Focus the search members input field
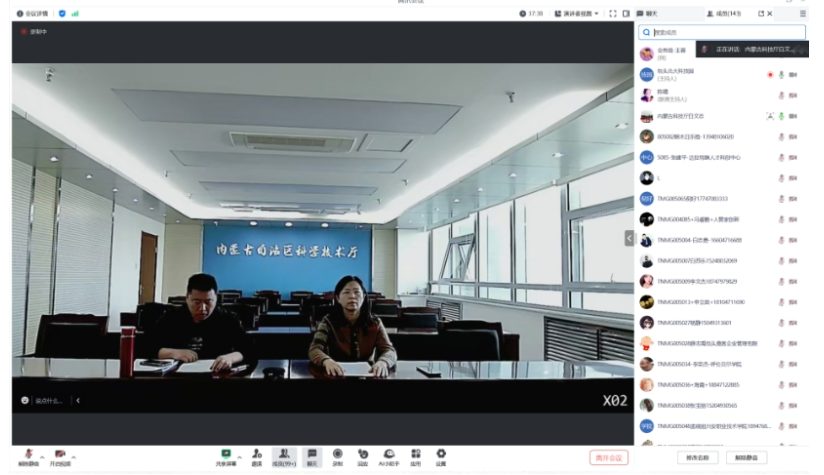 click(722, 33)
